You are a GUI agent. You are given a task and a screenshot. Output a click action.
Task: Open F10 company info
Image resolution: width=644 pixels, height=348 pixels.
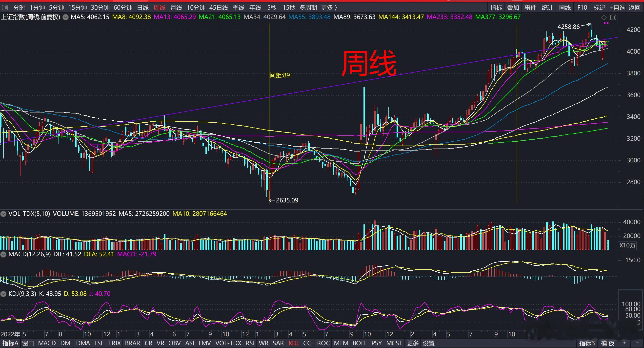click(582, 8)
